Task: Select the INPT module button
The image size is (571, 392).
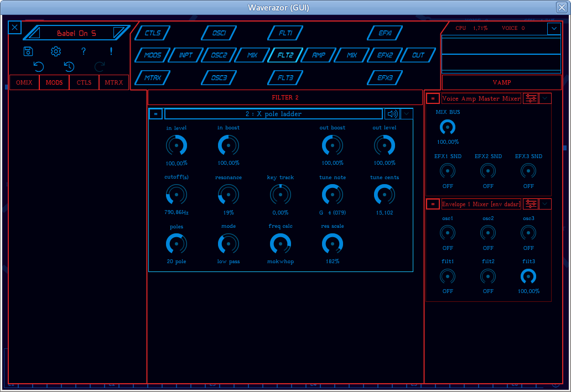Action: (186, 55)
